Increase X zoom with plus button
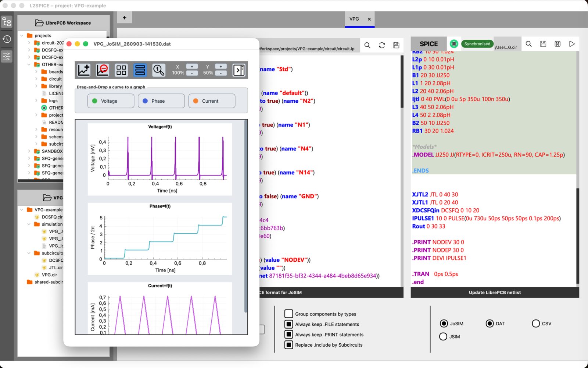The image size is (588, 368). click(192, 67)
